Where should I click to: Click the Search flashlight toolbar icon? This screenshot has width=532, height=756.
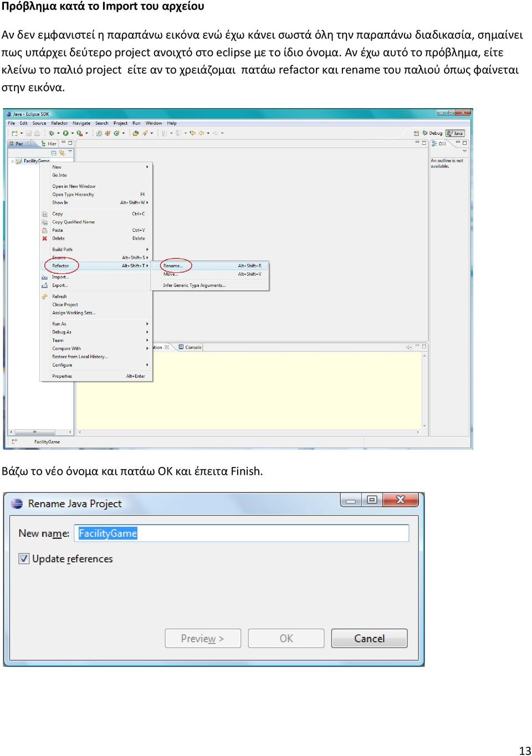pyautogui.click(x=145, y=133)
